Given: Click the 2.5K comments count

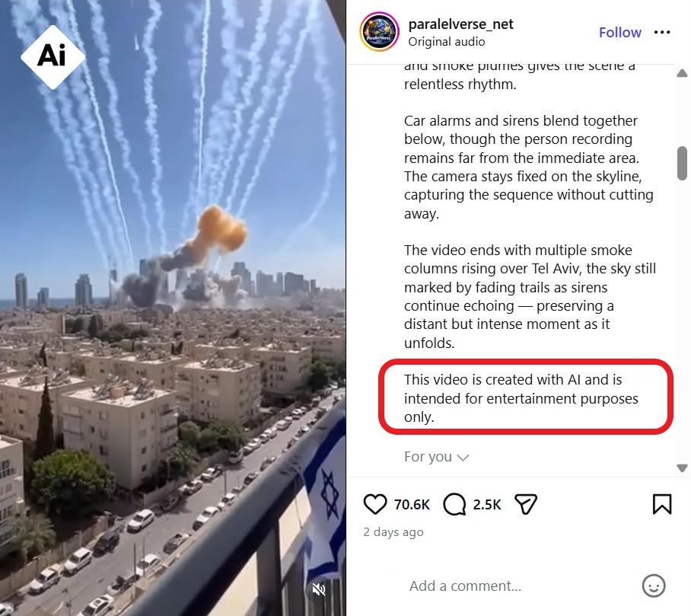Looking at the screenshot, I should [x=487, y=504].
